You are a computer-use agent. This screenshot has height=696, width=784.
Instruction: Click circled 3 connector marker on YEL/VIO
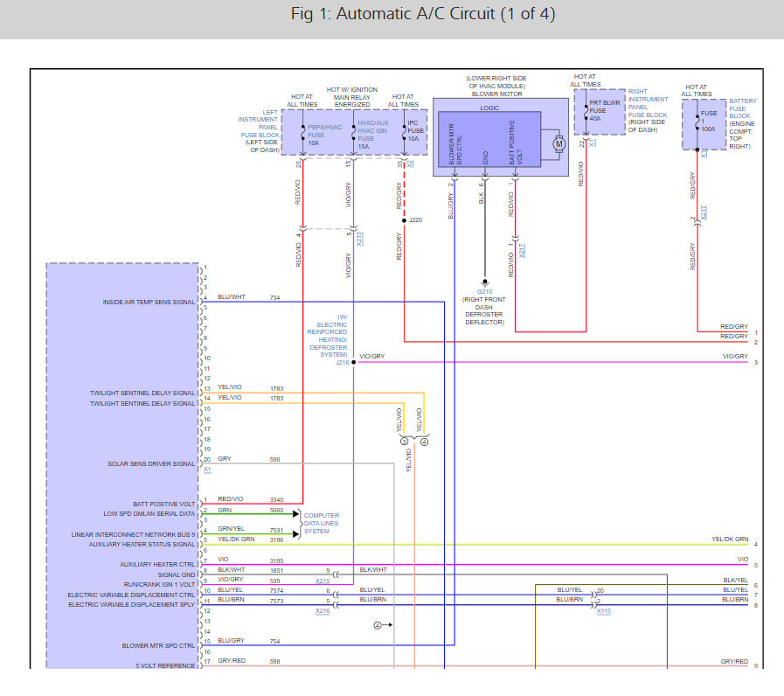[404, 442]
